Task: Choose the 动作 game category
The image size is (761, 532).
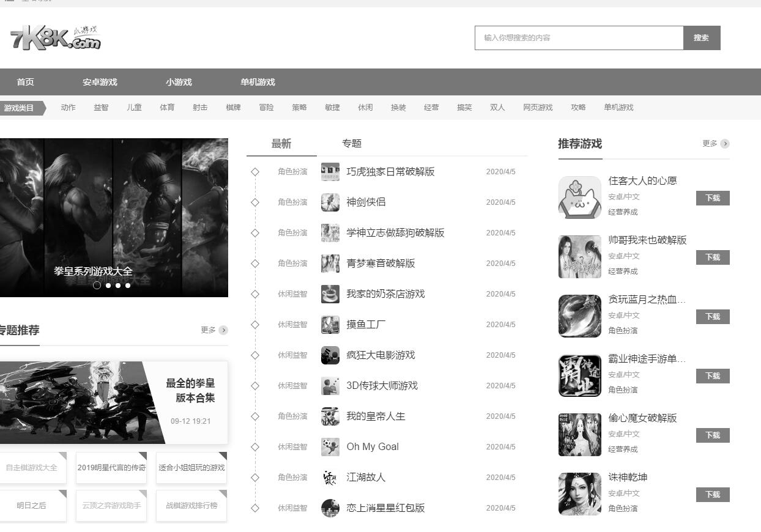Action: [x=68, y=108]
